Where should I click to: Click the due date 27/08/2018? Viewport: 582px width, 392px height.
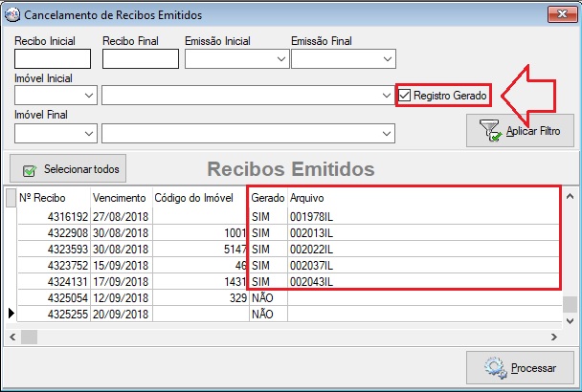[x=121, y=217]
